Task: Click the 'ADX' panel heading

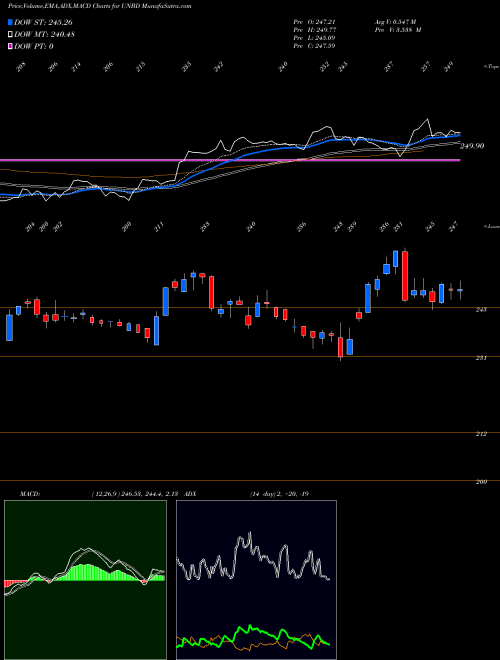Action: click(x=190, y=494)
